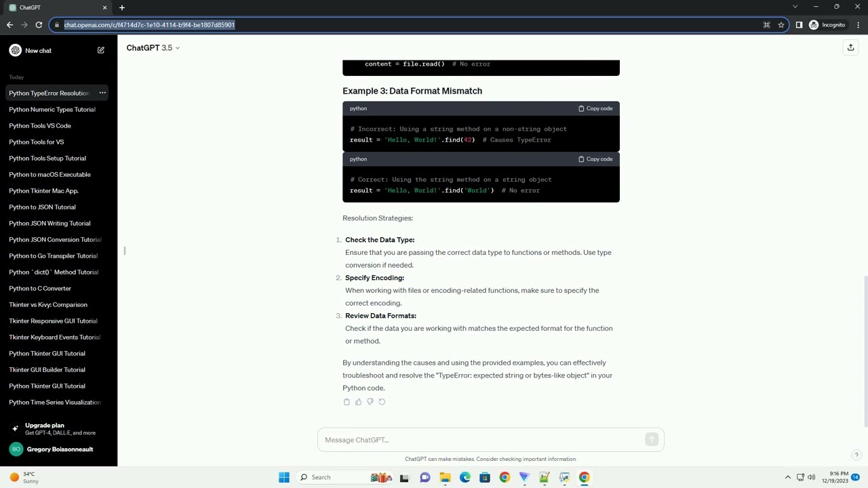Open the tab search chevron in Chrome

click(x=795, y=7)
